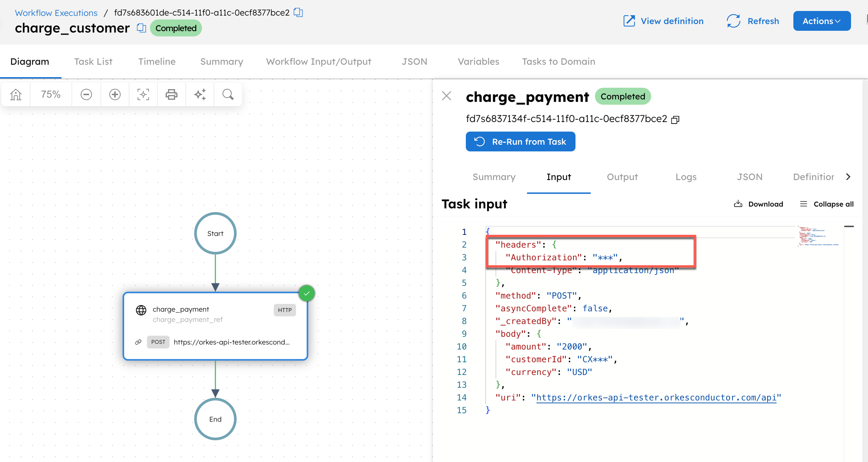Open the Actions dropdown menu
Viewport: 868px width, 462px height.
821,21
